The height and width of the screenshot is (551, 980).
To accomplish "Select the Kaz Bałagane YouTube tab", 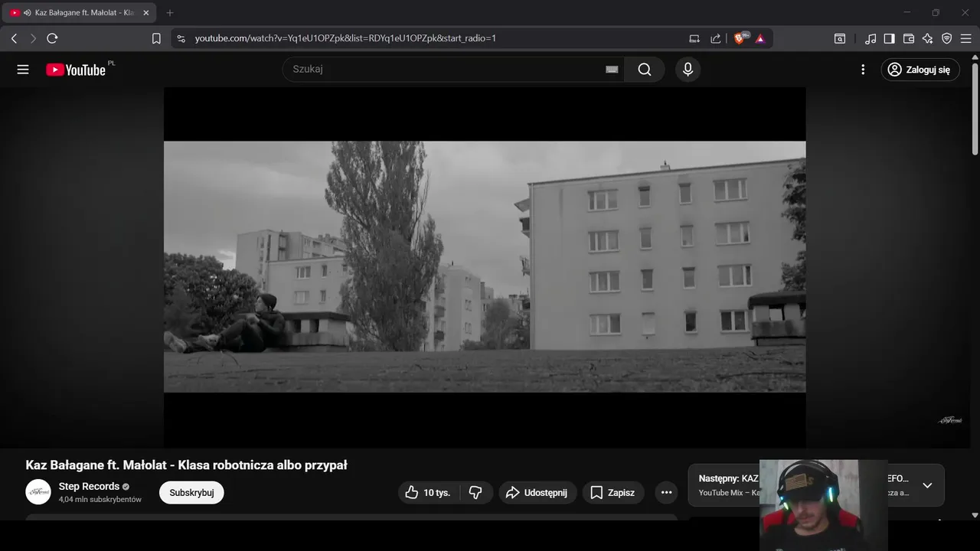I will click(x=80, y=13).
